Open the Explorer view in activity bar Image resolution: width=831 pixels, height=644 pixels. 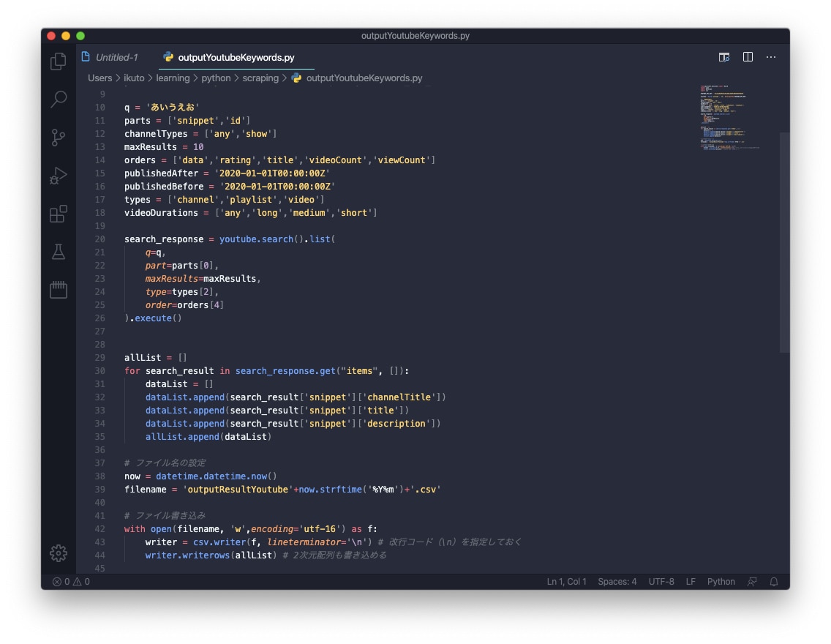point(59,61)
